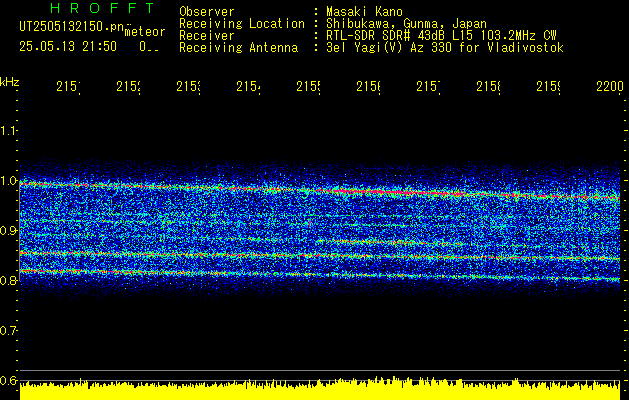This screenshot has width=629, height=400.
Task: Click the 2200 time marker
Action: (610, 87)
